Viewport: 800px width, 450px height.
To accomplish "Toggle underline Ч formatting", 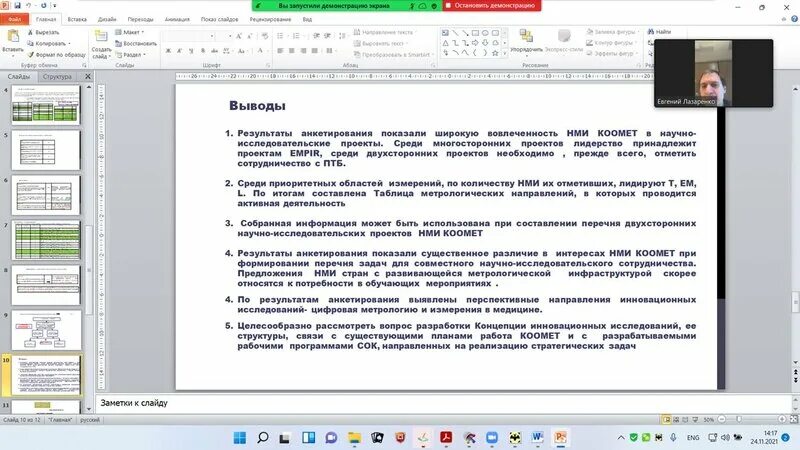I will tap(191, 51).
